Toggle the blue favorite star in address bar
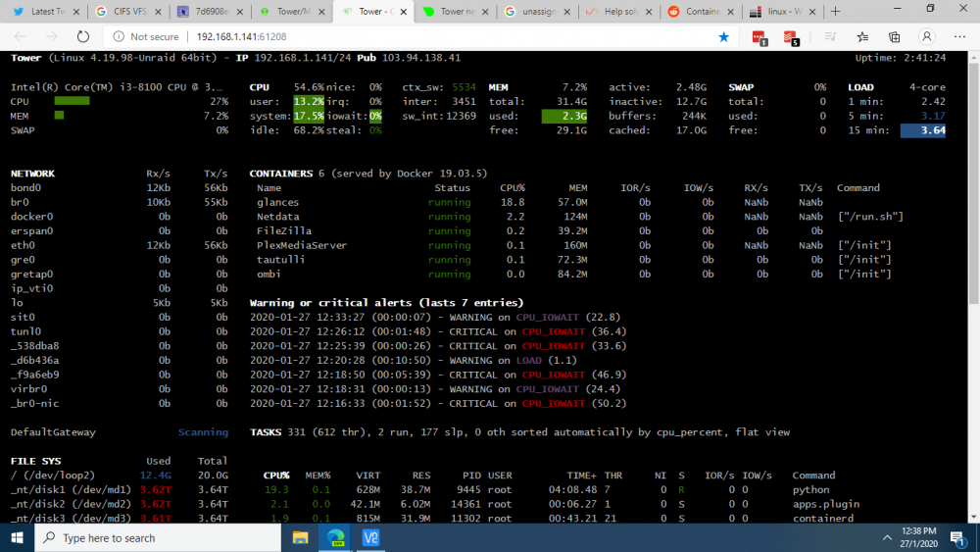This screenshot has height=552, width=980. coord(724,37)
